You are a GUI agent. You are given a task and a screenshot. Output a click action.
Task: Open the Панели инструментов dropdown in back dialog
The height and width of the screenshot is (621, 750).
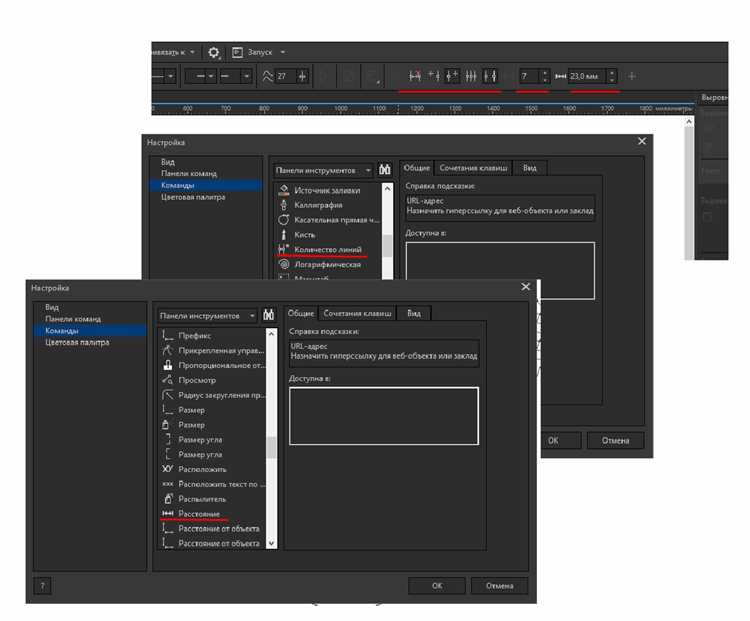click(x=322, y=170)
